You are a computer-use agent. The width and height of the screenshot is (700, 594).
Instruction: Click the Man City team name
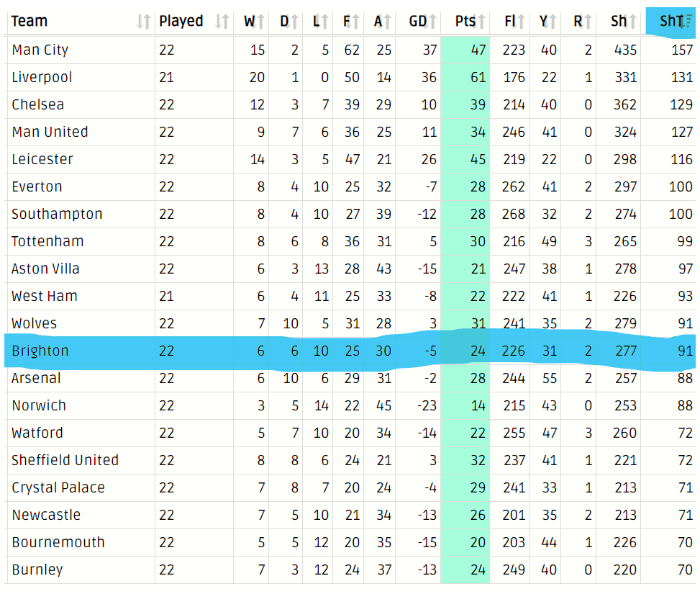point(40,50)
